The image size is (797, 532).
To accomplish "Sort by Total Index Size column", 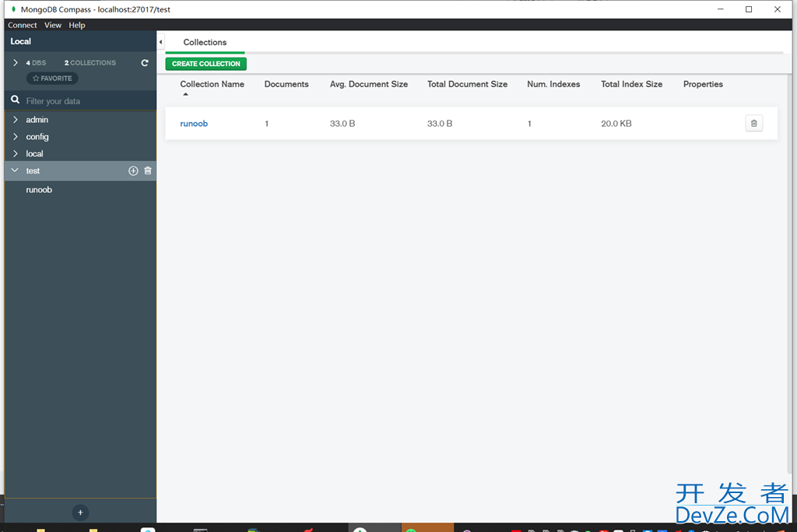I will click(x=631, y=84).
